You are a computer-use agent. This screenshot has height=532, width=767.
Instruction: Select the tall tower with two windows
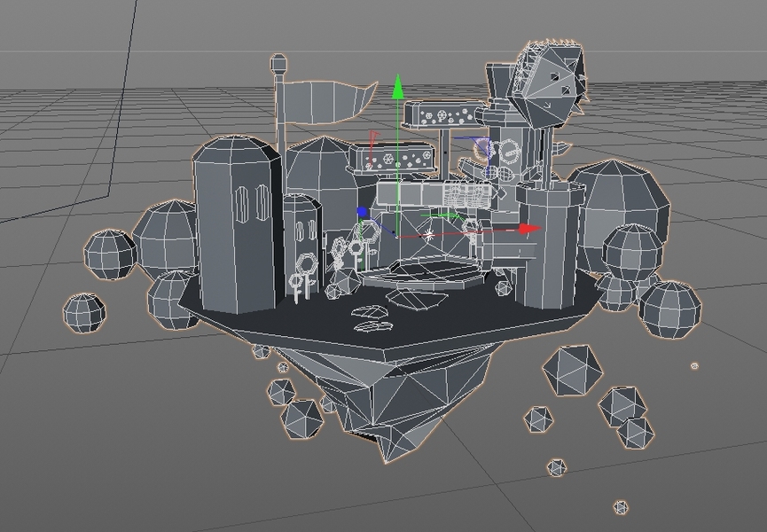click(x=237, y=225)
